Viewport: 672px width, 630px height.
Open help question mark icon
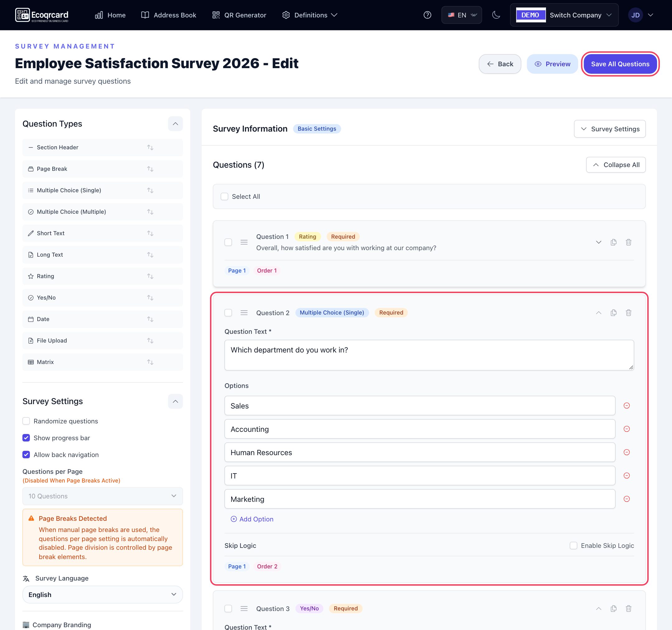click(x=427, y=15)
